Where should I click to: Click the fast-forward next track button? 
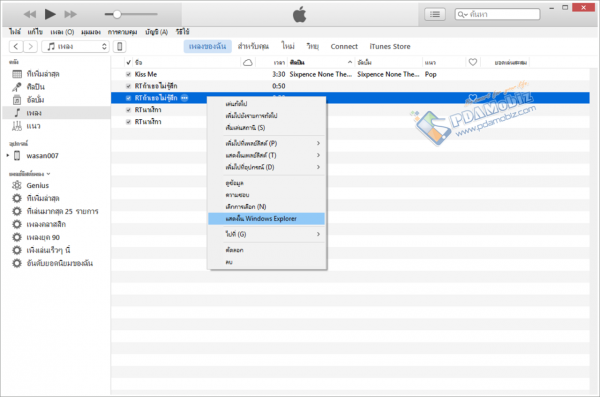(x=70, y=14)
